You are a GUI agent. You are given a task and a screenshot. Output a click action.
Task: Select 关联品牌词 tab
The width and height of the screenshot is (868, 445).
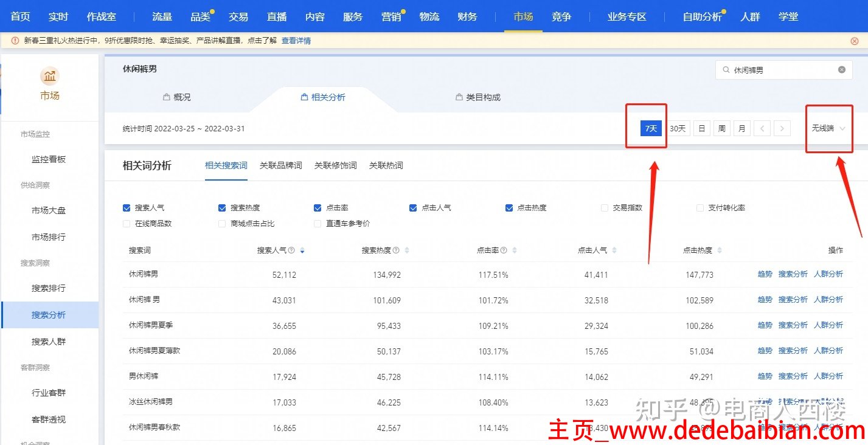(x=280, y=165)
